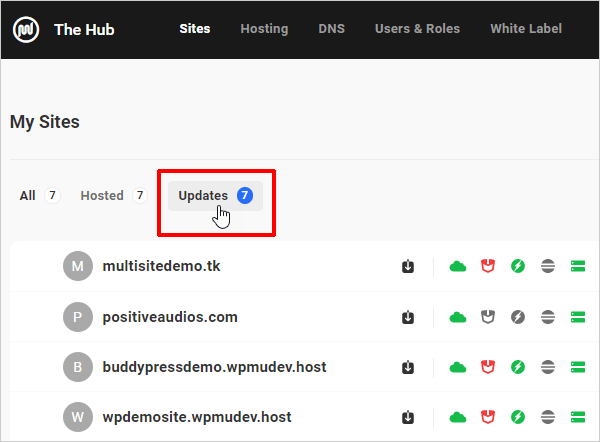600x442 pixels.
Task: Click updates icon for positiveaudios.com
Action: point(408,317)
